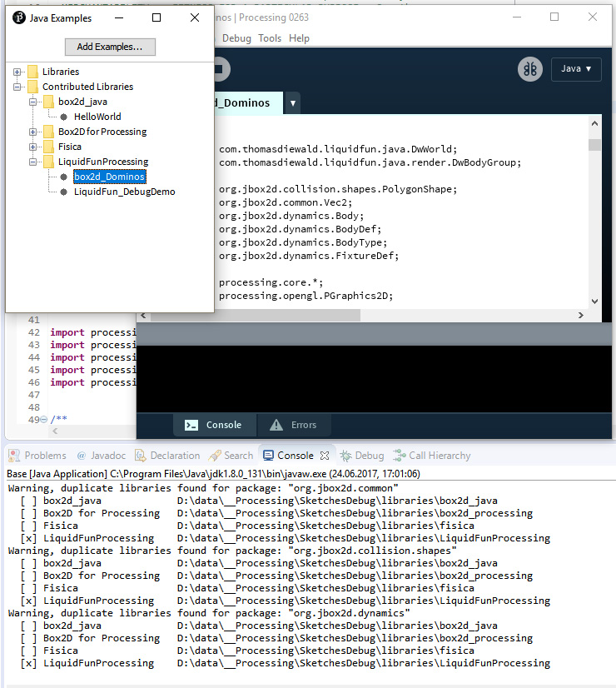Viewport: 616px width, 688px height.
Task: Click the partially hidden Stop button
Action: [x=222, y=69]
